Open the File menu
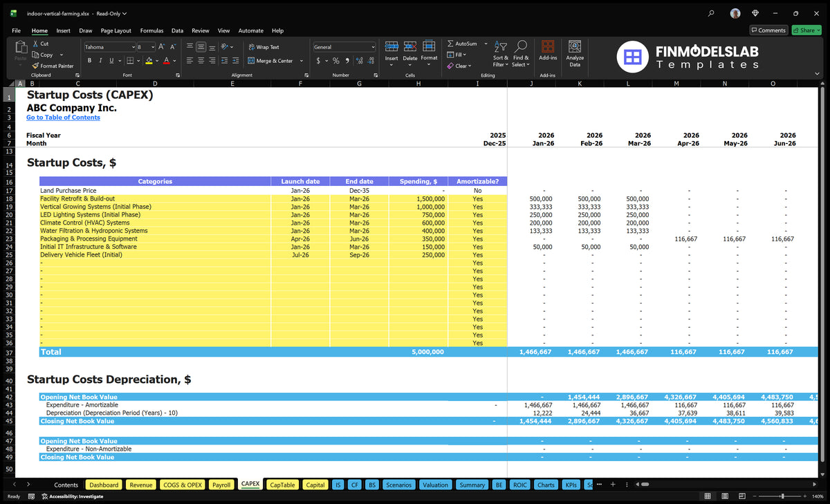 pos(16,30)
